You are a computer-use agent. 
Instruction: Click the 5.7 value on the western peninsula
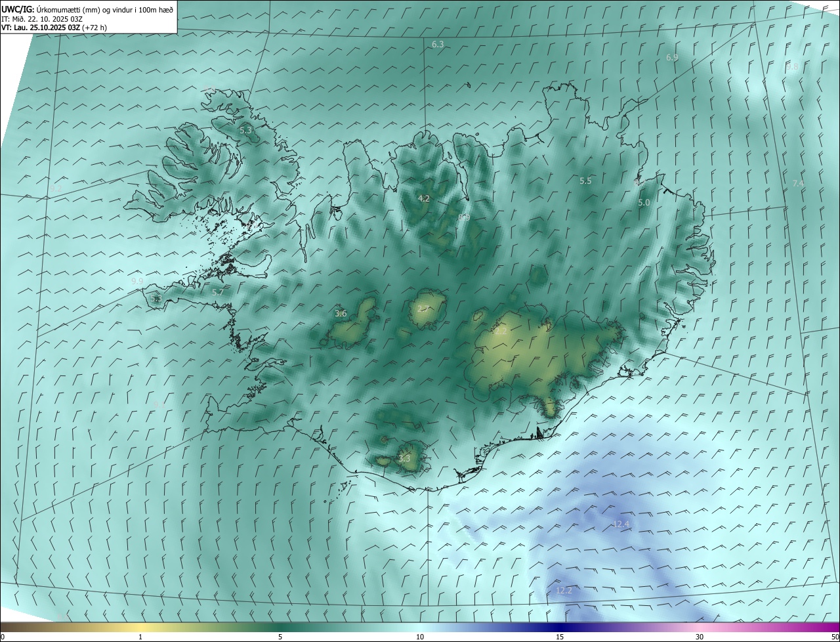pyautogui.click(x=217, y=292)
